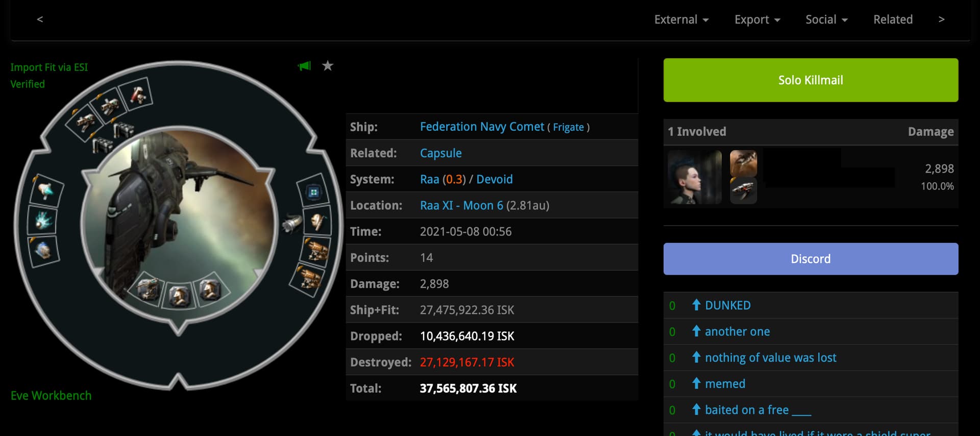Upvote the 'memed' comment arrow
This screenshot has height=436, width=980.
click(696, 383)
